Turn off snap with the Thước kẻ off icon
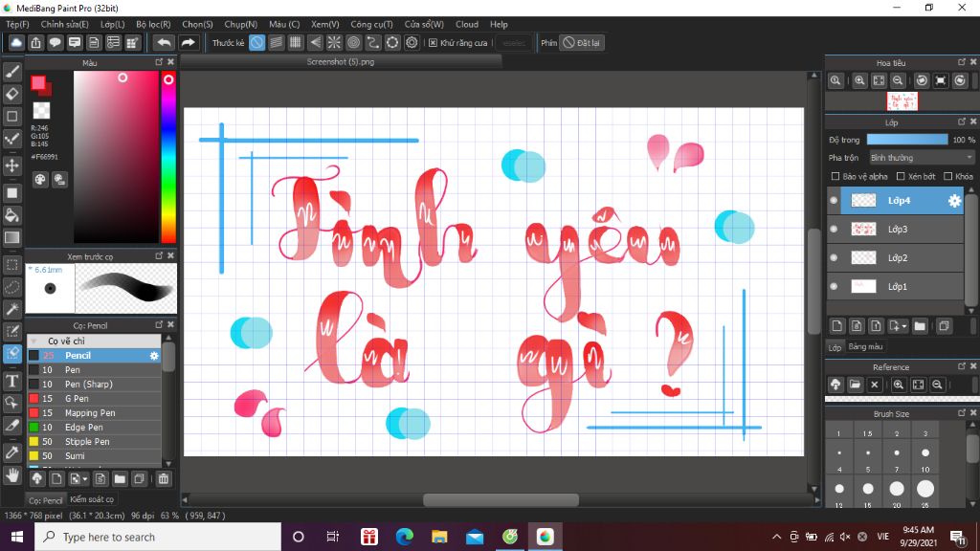The image size is (980, 551). 256,42
